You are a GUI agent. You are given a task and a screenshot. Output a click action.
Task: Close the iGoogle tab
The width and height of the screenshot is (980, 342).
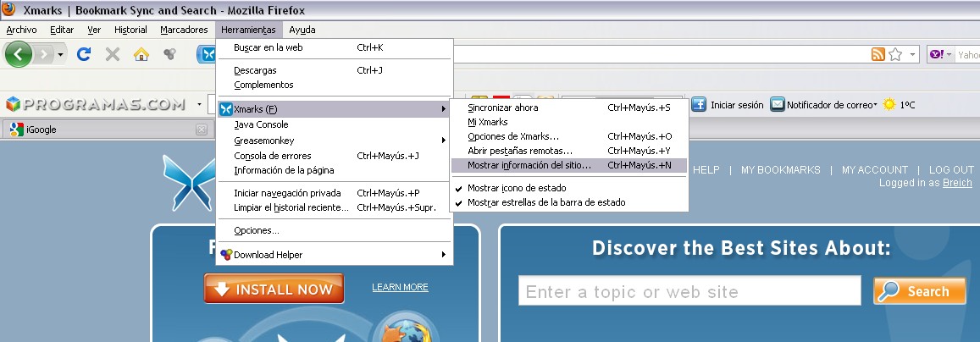tap(202, 130)
